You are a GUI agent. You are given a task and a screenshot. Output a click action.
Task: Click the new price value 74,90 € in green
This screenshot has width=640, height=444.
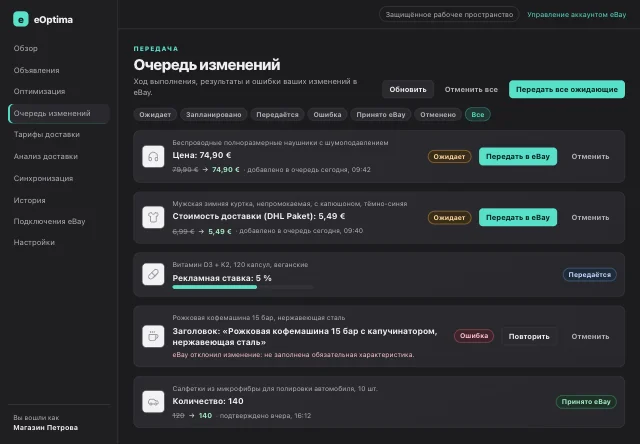coord(226,170)
